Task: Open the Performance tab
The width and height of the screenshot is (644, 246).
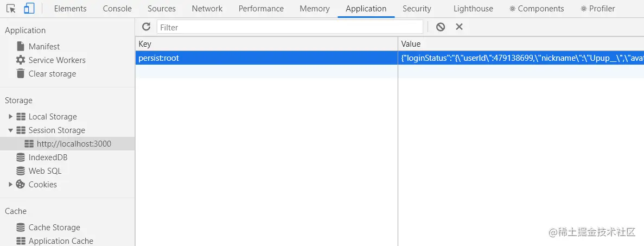Action: tap(261, 9)
